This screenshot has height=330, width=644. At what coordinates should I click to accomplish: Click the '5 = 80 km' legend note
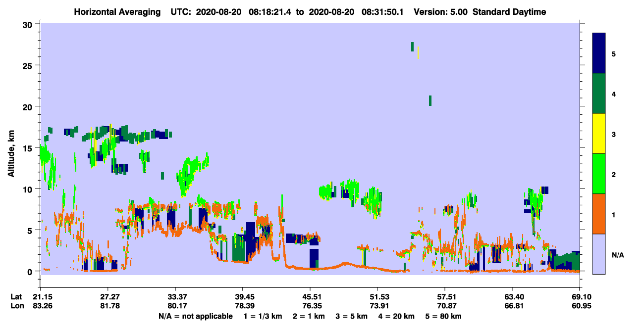point(443,316)
